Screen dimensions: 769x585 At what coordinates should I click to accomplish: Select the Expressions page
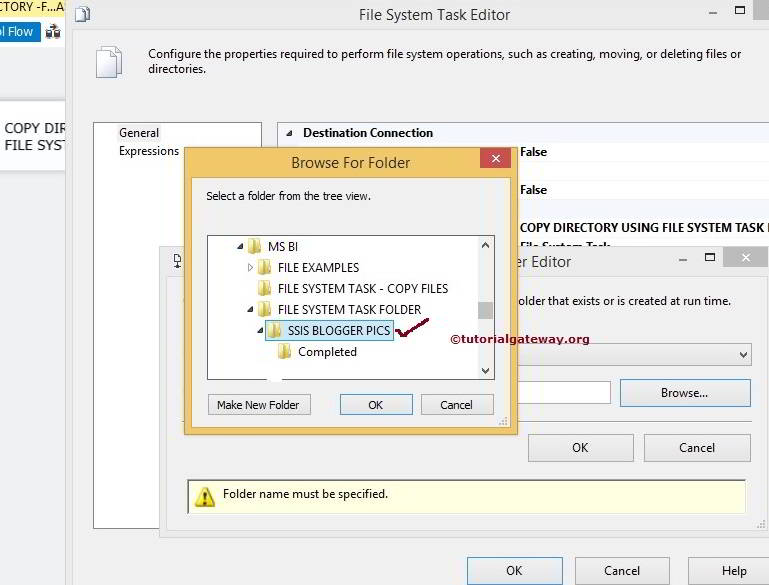(149, 151)
